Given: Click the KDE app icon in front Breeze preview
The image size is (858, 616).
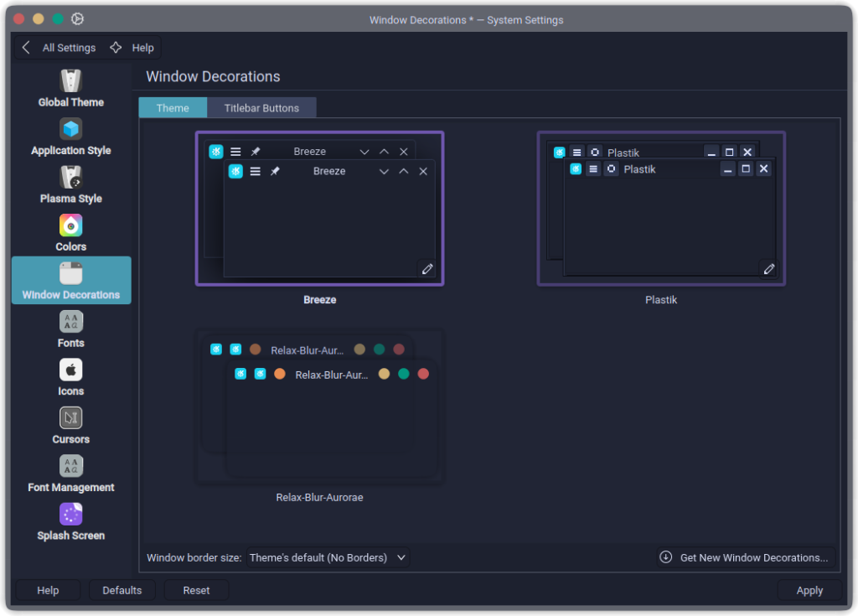Looking at the screenshot, I should pos(235,171).
